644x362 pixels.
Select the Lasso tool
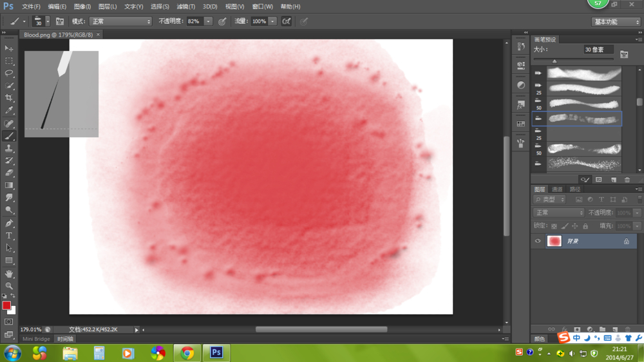coord(9,73)
